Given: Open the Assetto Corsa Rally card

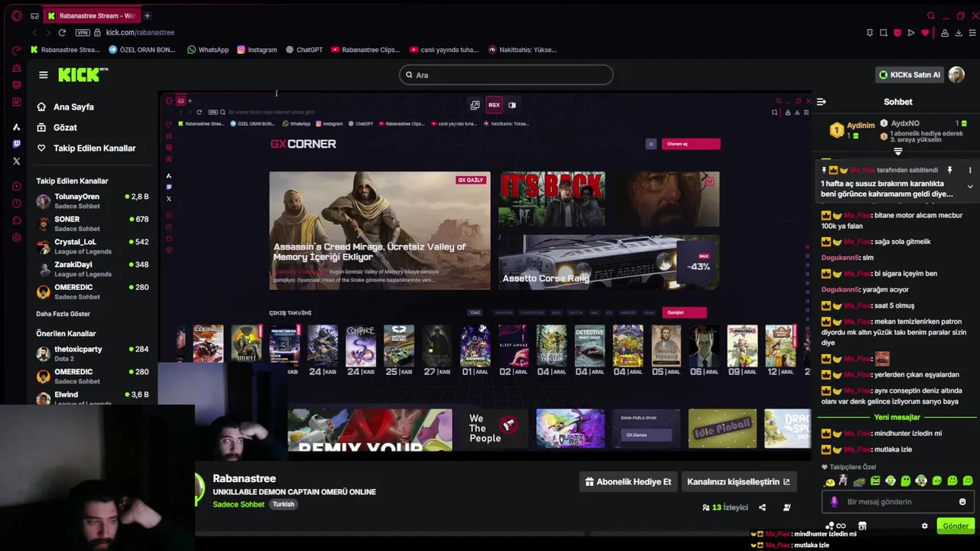Looking at the screenshot, I should (x=609, y=262).
